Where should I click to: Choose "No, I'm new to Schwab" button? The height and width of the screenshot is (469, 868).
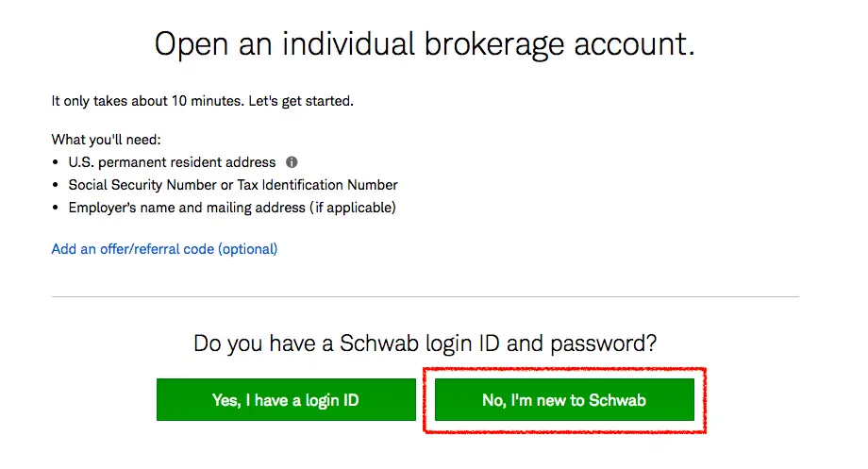pyautogui.click(x=563, y=400)
